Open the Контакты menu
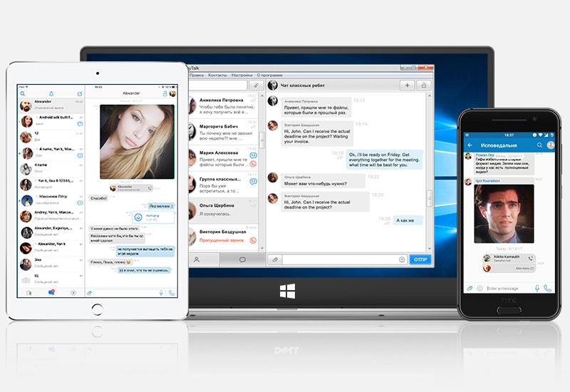570x392 pixels. [x=217, y=75]
